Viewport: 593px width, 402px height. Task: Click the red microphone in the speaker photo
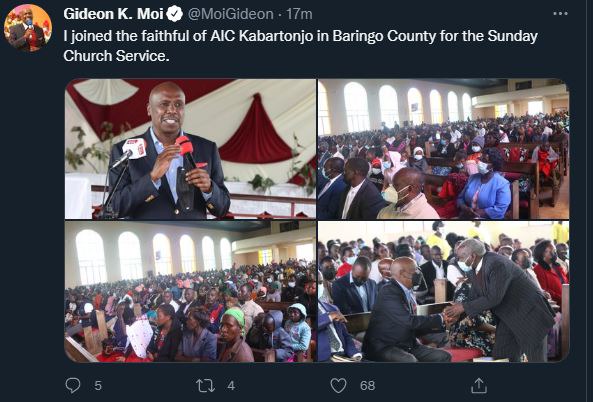point(186,151)
